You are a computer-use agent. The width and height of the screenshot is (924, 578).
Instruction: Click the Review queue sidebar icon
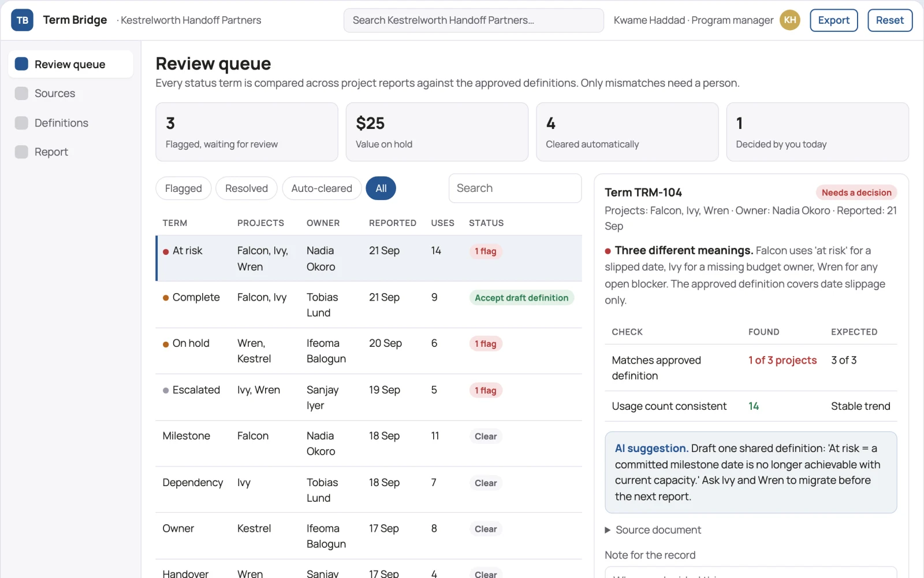point(21,64)
